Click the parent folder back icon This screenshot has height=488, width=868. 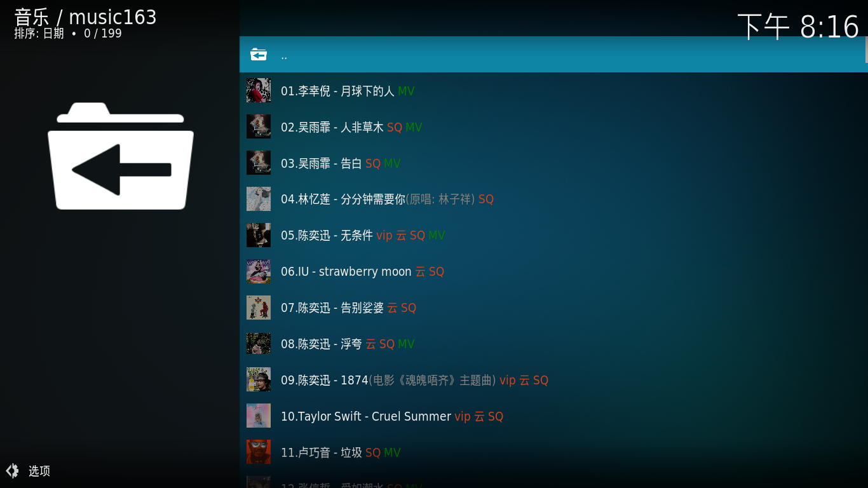pyautogui.click(x=259, y=55)
